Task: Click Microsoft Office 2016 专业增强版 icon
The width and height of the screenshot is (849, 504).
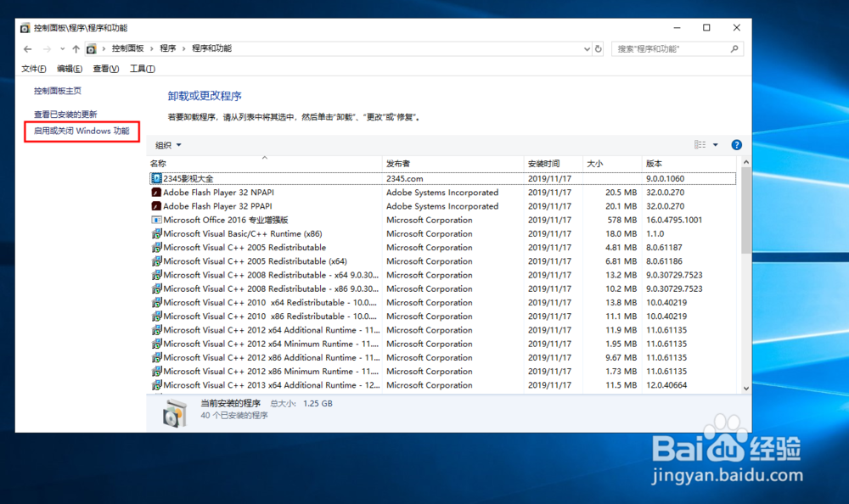Action: (156, 220)
